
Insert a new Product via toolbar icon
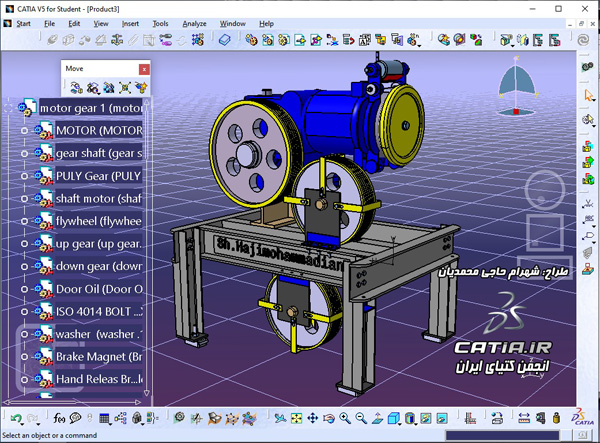(x=267, y=40)
